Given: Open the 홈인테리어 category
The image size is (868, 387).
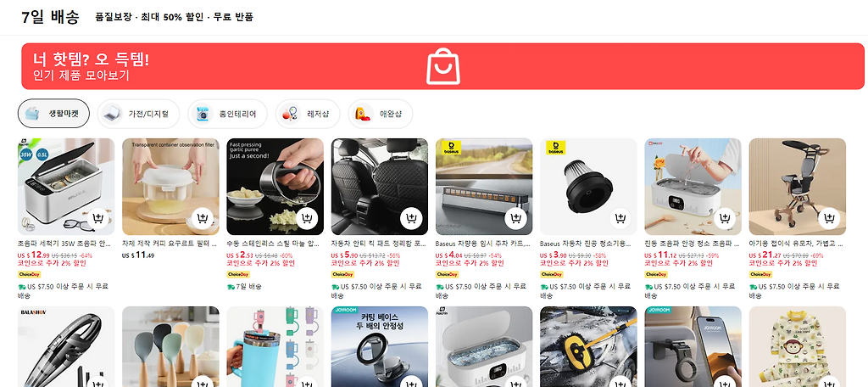Looking at the screenshot, I should (227, 114).
